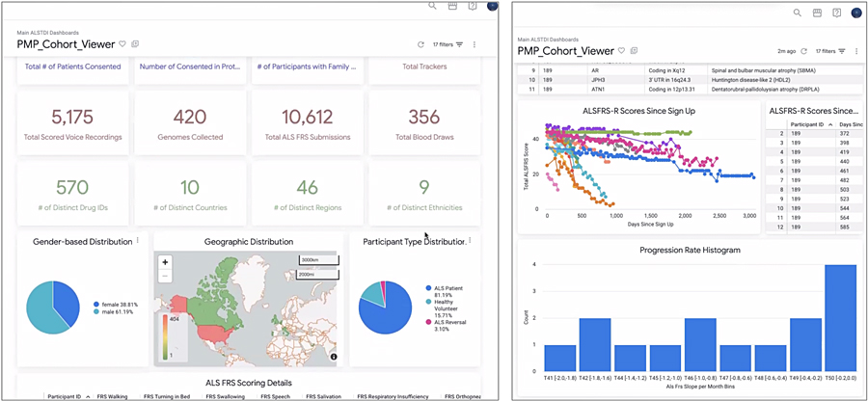868x401 pixels.
Task: Show map attribution info icon
Action: [x=334, y=357]
